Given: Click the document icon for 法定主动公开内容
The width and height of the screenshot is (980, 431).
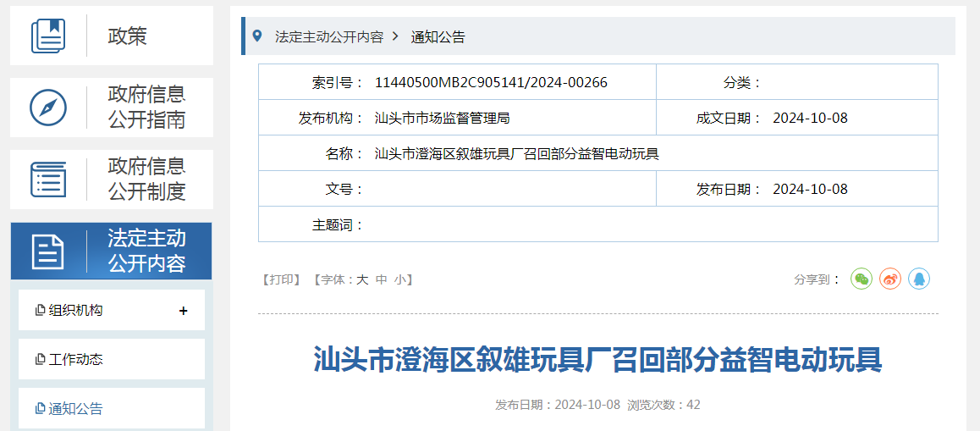Looking at the screenshot, I should coord(48,251).
